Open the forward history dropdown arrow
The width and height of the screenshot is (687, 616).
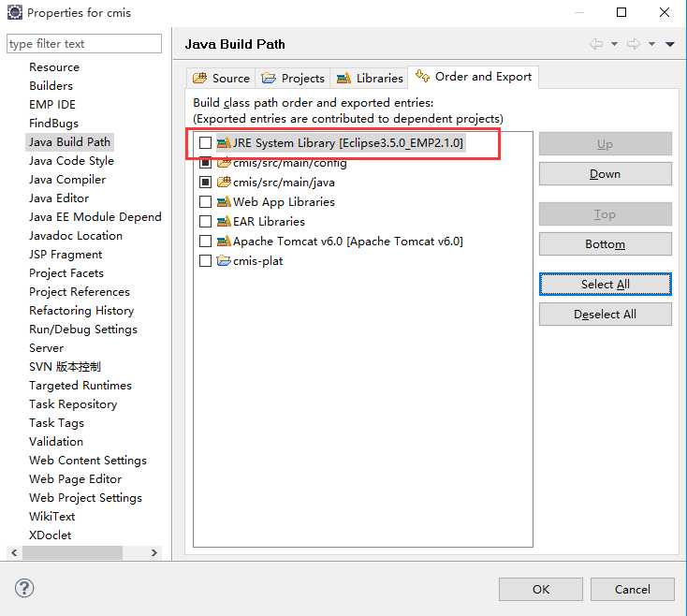(x=652, y=44)
